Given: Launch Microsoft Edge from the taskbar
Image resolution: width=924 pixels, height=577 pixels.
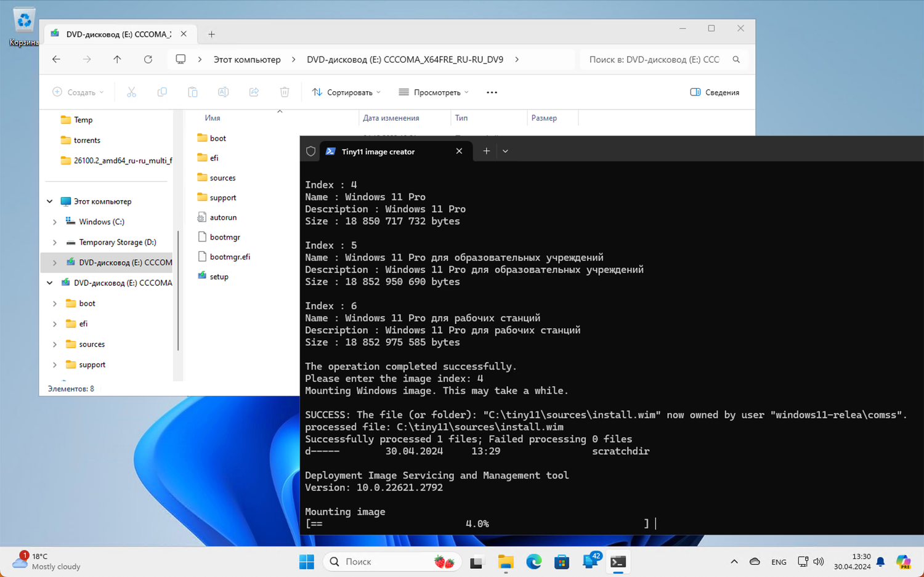Looking at the screenshot, I should 534,562.
